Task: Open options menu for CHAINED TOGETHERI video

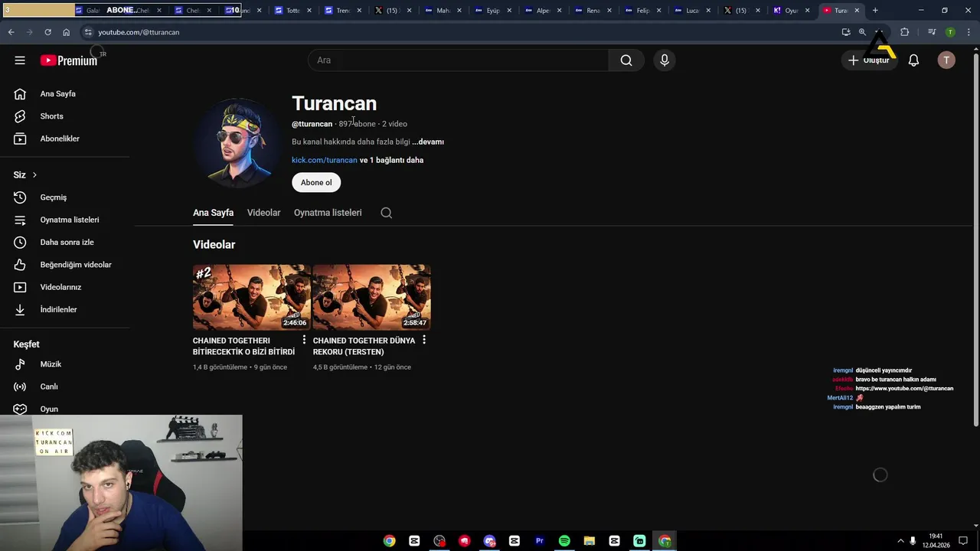Action: [304, 340]
